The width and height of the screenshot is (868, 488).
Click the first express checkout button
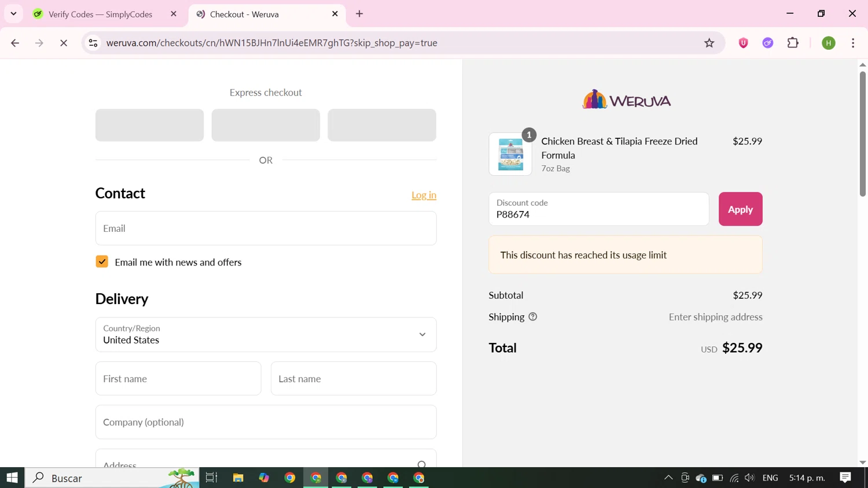click(149, 125)
